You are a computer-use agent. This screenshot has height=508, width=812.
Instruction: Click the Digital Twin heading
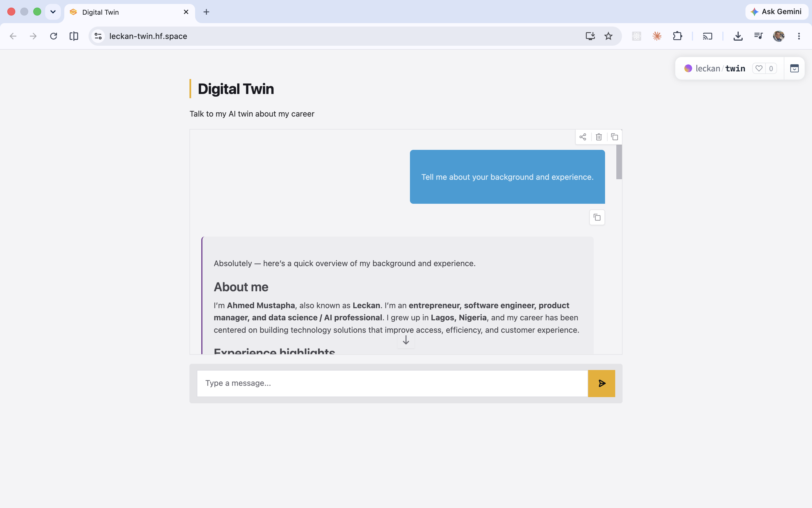(x=236, y=89)
